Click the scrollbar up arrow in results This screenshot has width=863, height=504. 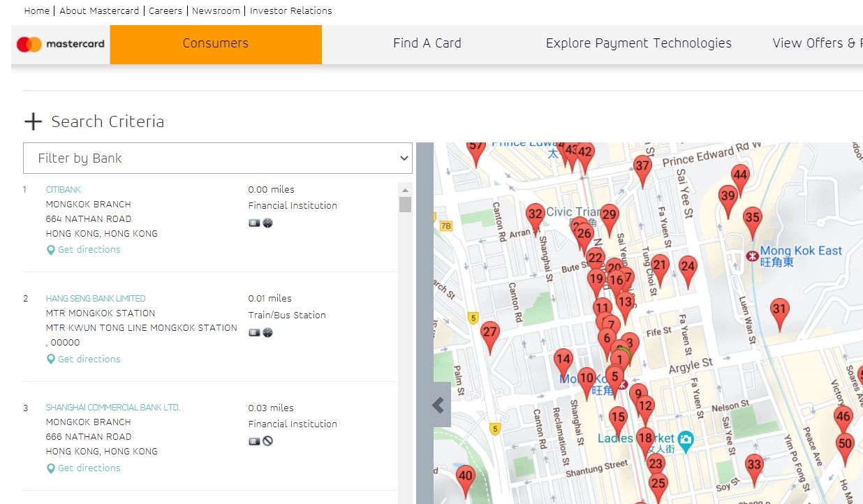(405, 190)
